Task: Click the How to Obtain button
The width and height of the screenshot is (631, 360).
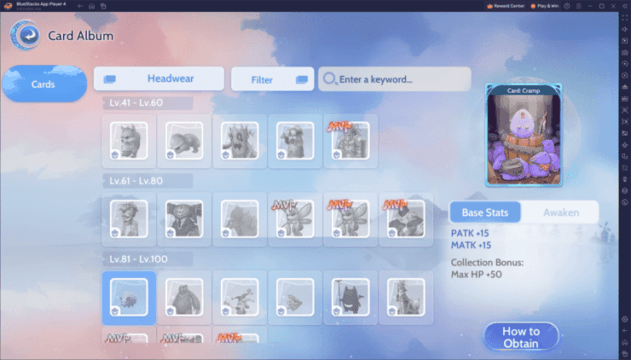Action: click(521, 337)
